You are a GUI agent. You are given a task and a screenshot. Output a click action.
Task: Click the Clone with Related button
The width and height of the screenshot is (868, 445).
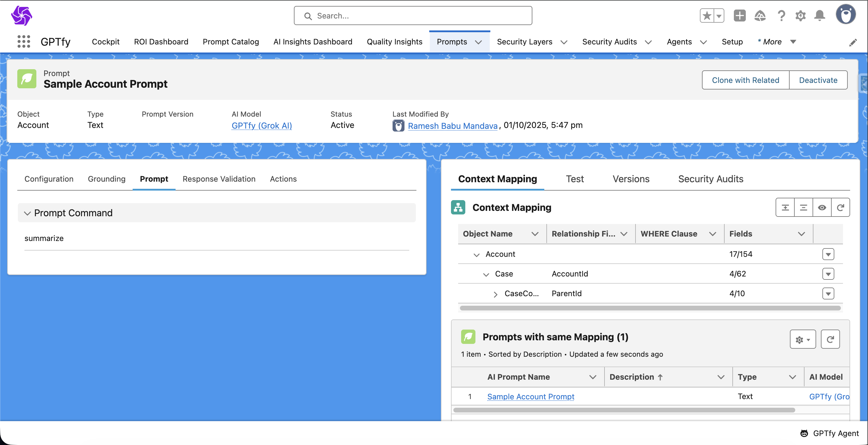pyautogui.click(x=745, y=80)
